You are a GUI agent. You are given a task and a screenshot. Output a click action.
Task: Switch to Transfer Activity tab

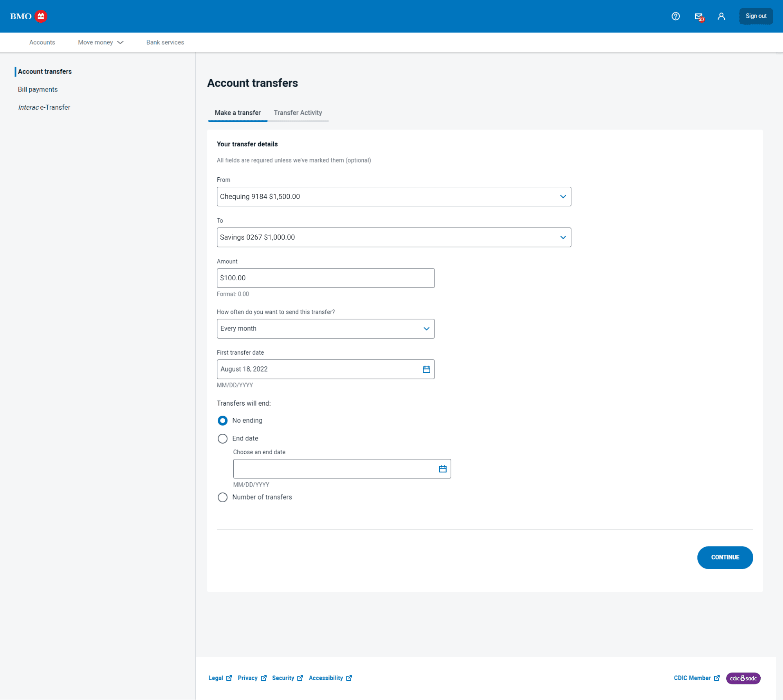[298, 113]
